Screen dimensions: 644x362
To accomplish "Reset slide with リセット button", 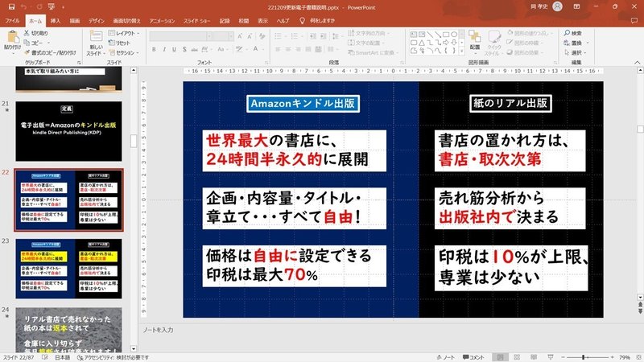I will (119, 43).
